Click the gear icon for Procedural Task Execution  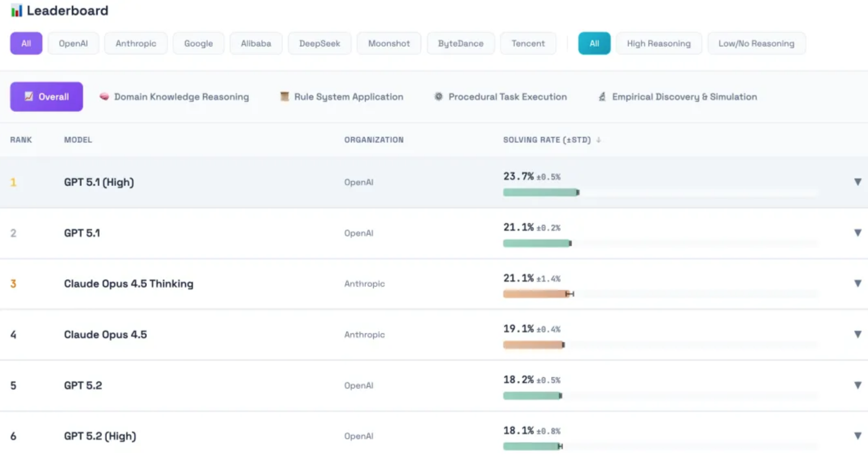pyautogui.click(x=438, y=97)
